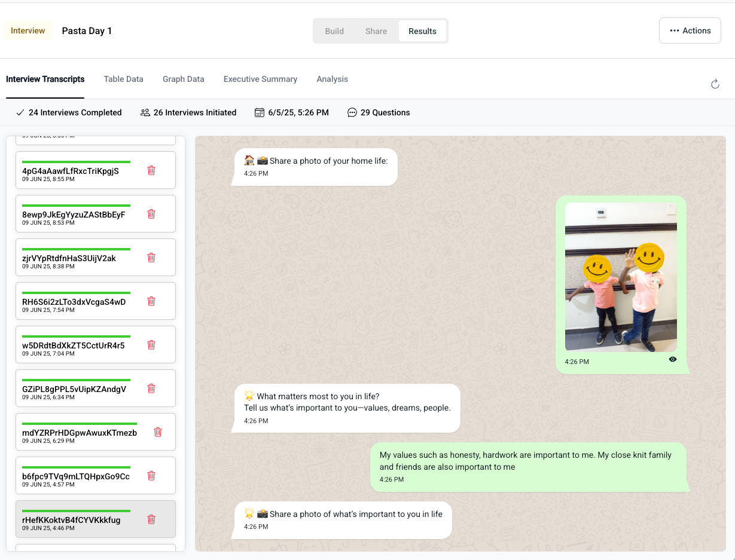Screen dimensions: 735x560
Task: Delete interview zjrVYpRtdfnHaS3UijV2ak via trash icon
Action: coord(151,258)
